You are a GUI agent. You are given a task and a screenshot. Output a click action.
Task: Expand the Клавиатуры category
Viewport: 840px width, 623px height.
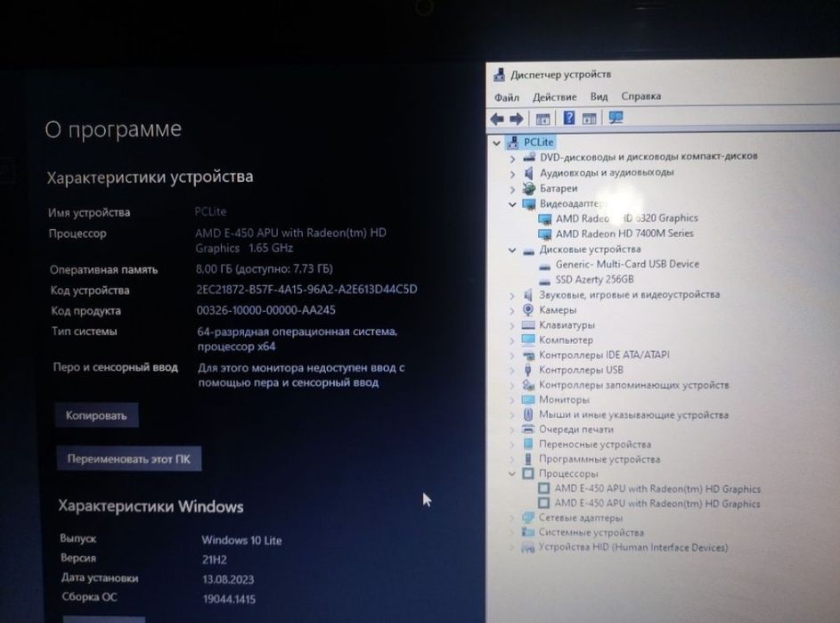512,325
